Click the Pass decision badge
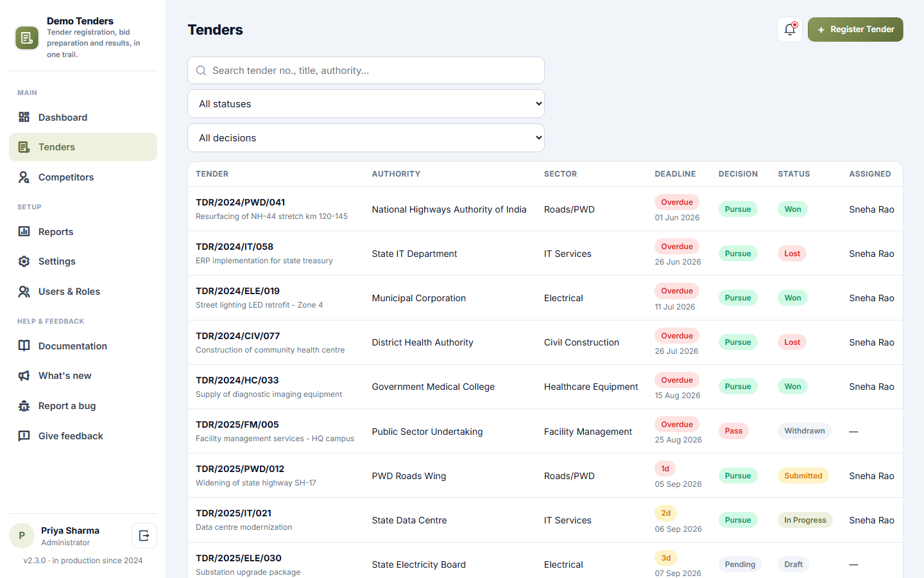 click(x=733, y=431)
